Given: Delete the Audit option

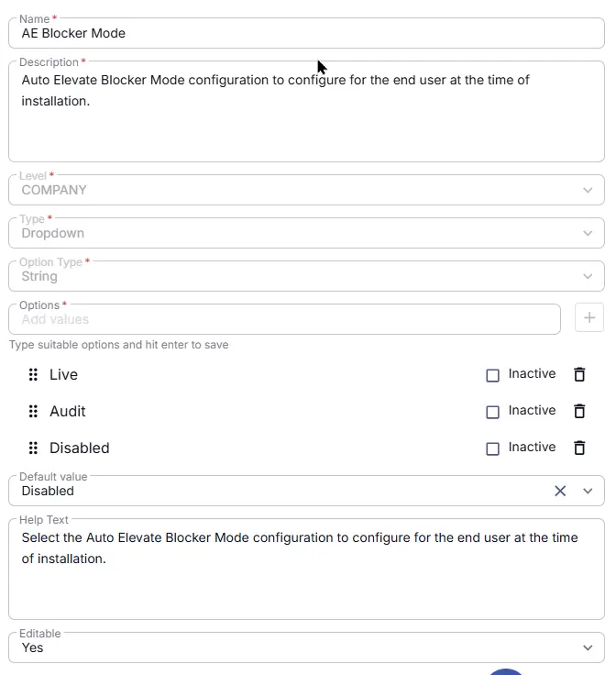Looking at the screenshot, I should click(x=579, y=411).
